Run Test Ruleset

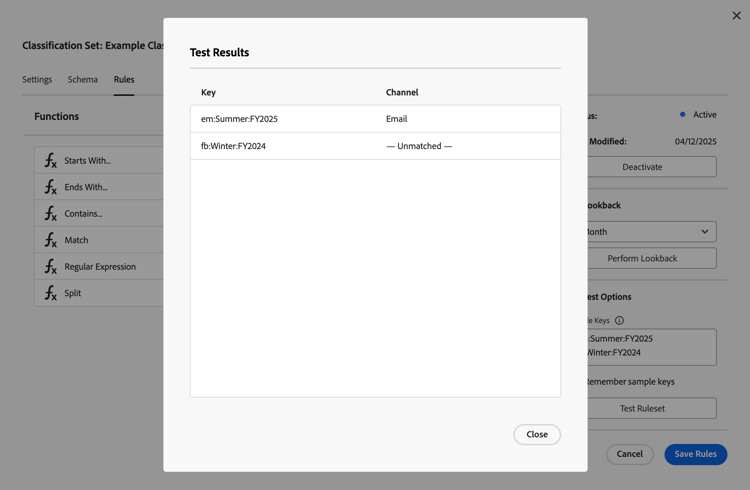[x=651, y=408]
